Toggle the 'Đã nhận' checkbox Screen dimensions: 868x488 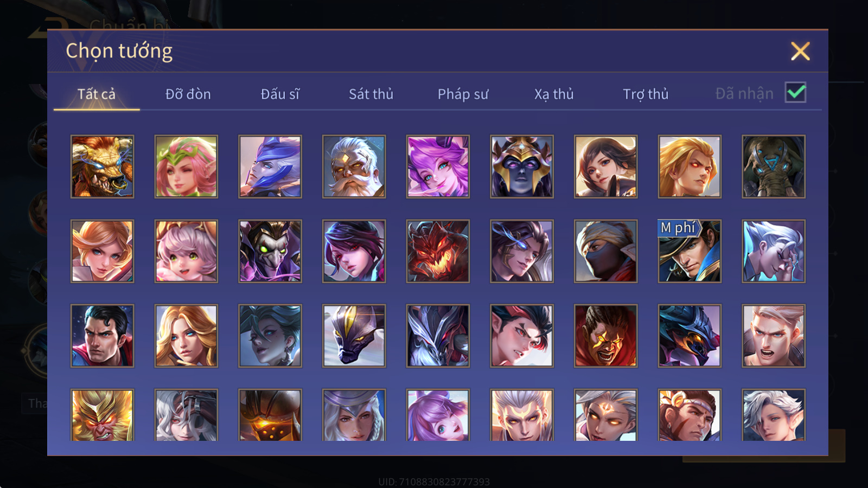[x=795, y=93]
